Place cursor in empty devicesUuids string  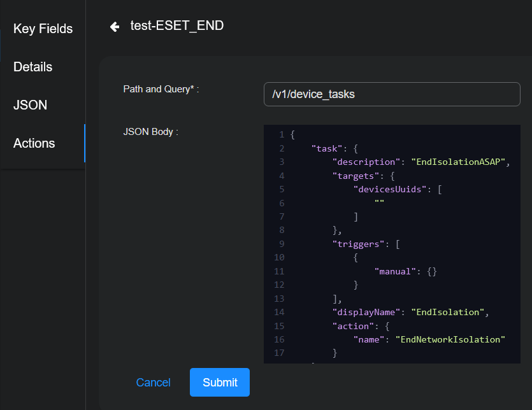379,203
